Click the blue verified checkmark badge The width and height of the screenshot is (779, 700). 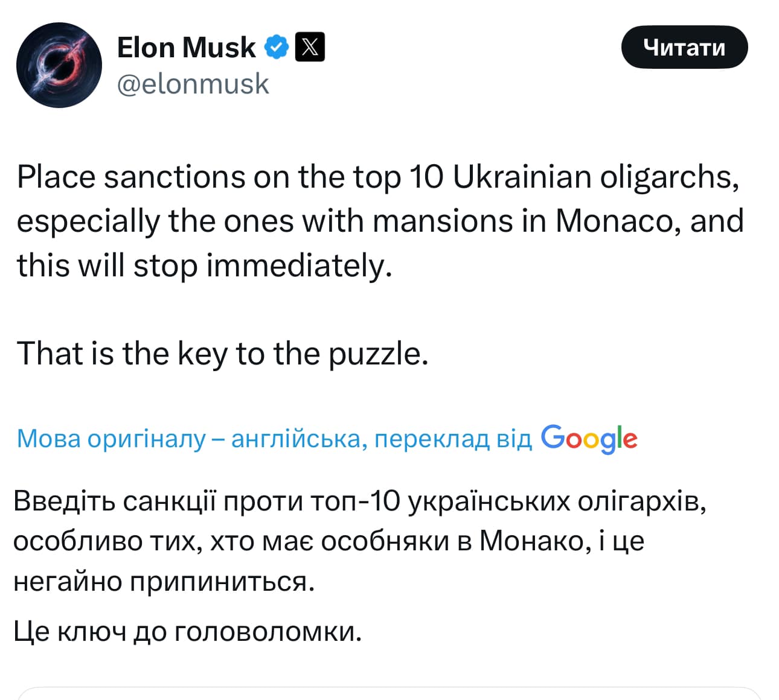277,47
